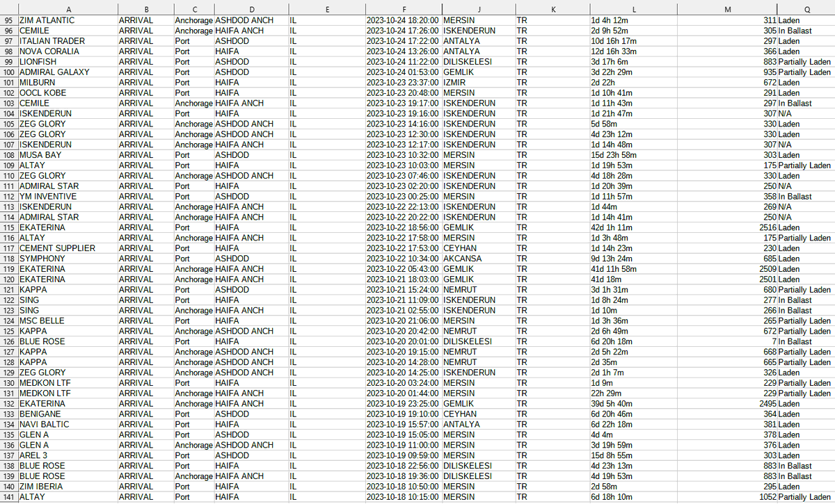Click duration cell 22h 29m

634,393
